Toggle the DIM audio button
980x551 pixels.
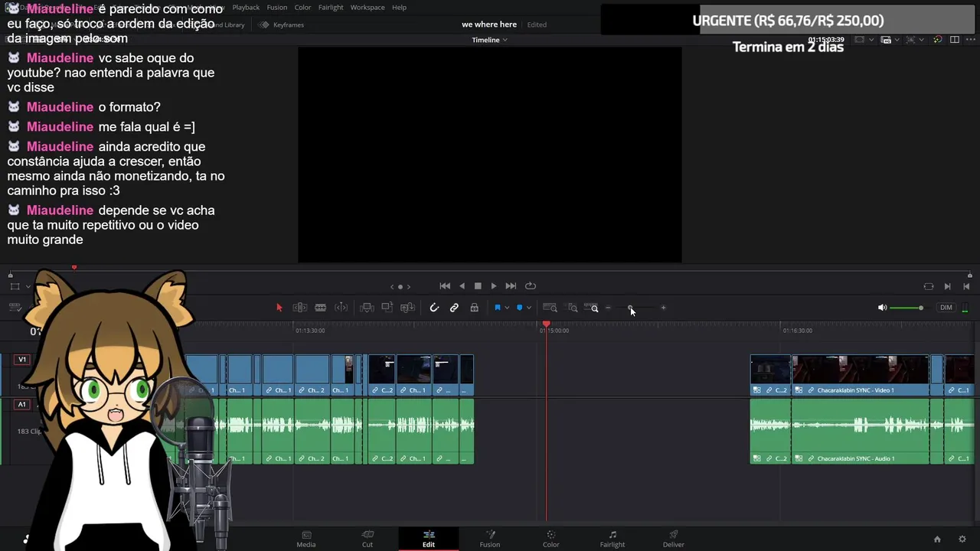coord(946,308)
